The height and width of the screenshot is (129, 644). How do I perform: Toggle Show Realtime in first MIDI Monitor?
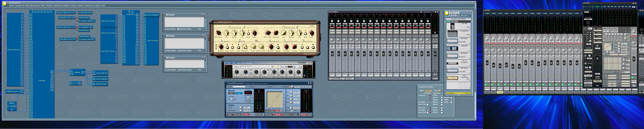point(166,29)
